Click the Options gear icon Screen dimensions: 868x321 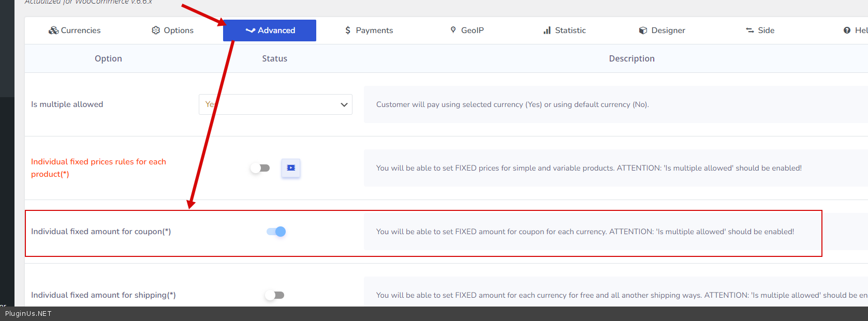[x=156, y=30]
